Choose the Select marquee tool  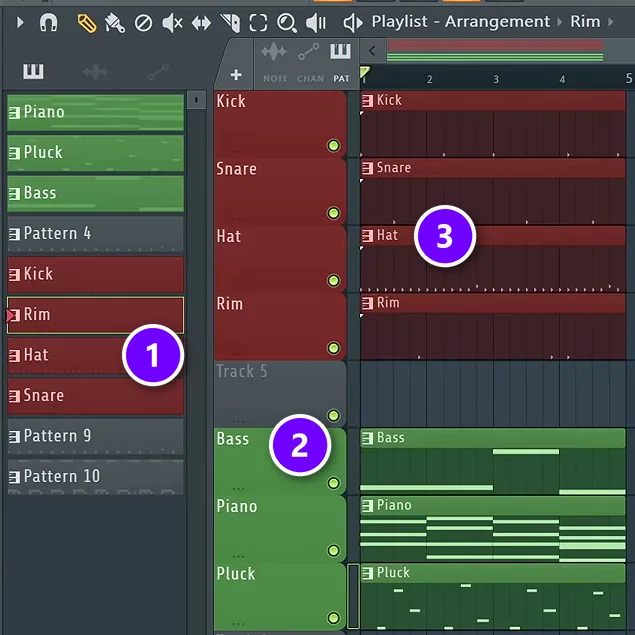(x=258, y=23)
